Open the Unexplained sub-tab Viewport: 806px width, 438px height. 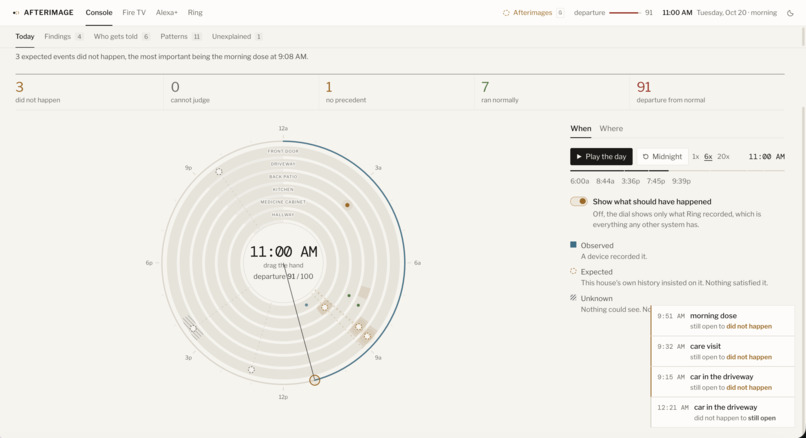(237, 36)
